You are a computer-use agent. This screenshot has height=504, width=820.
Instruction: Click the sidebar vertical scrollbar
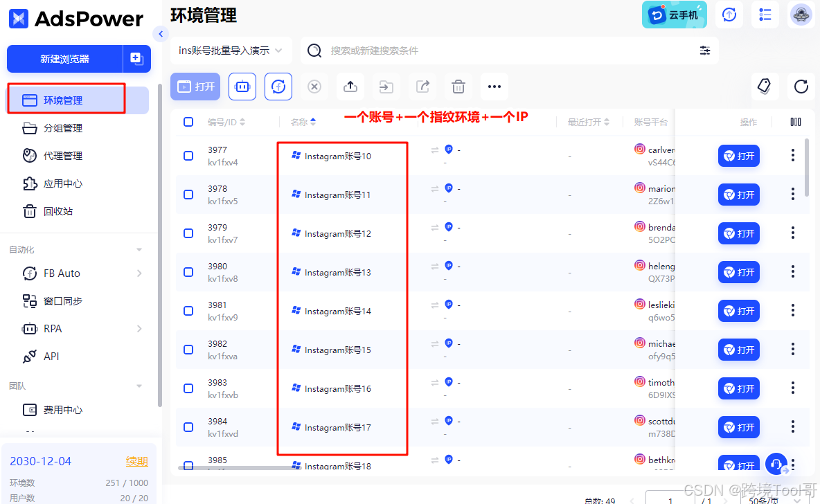tap(159, 246)
